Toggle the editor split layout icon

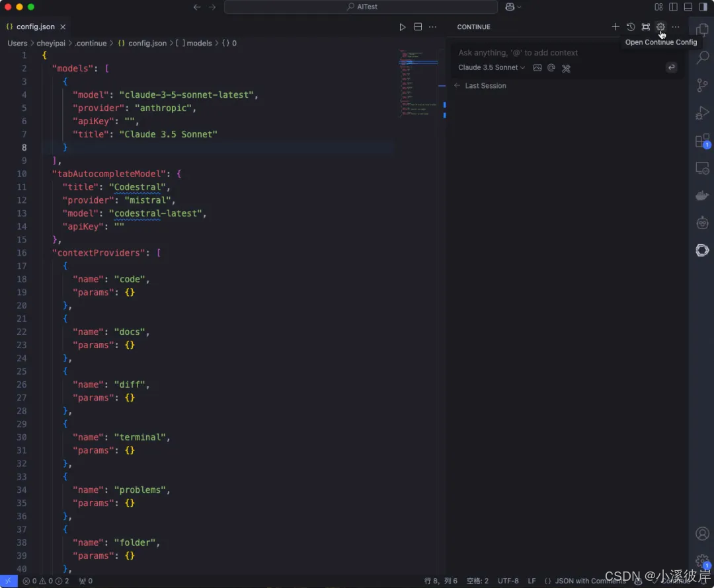tap(418, 27)
